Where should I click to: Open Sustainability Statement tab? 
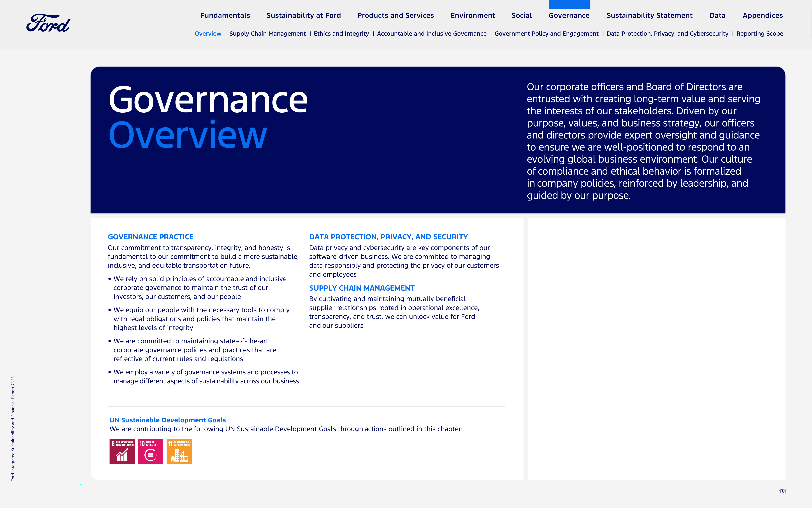[x=649, y=15]
